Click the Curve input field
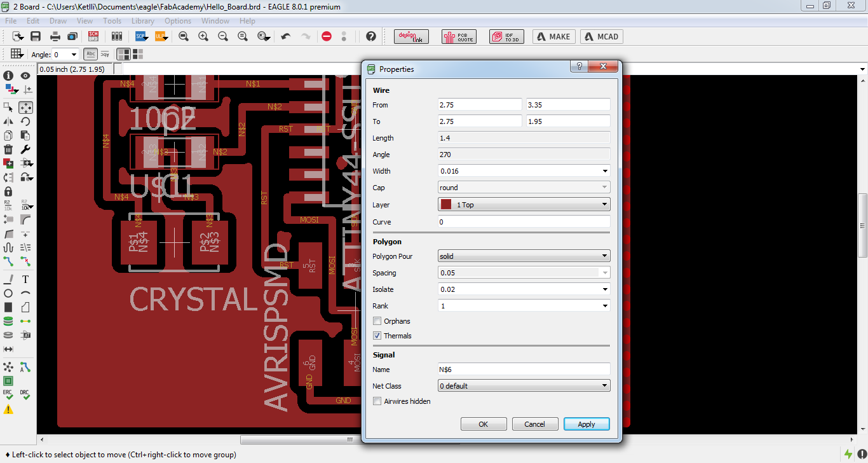 [x=524, y=222]
